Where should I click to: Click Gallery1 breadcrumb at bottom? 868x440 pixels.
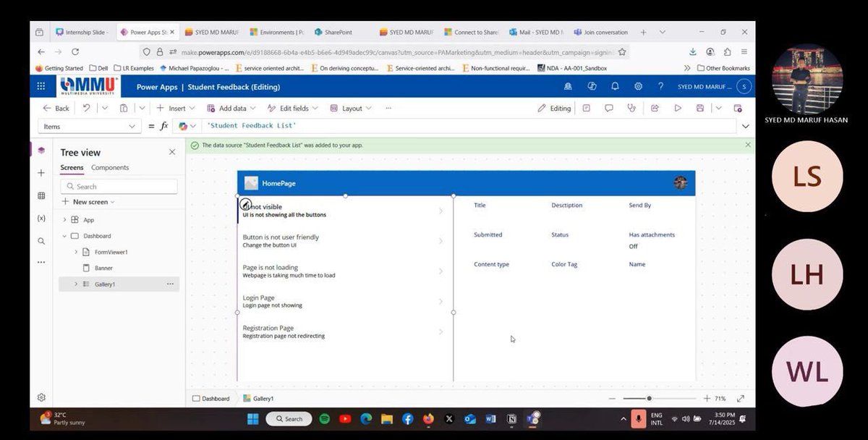point(258,399)
